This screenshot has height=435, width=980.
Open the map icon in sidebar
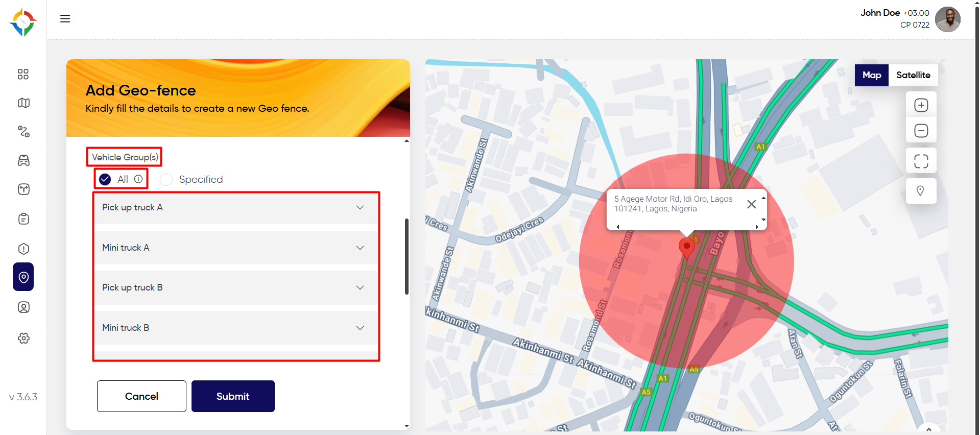(x=23, y=103)
